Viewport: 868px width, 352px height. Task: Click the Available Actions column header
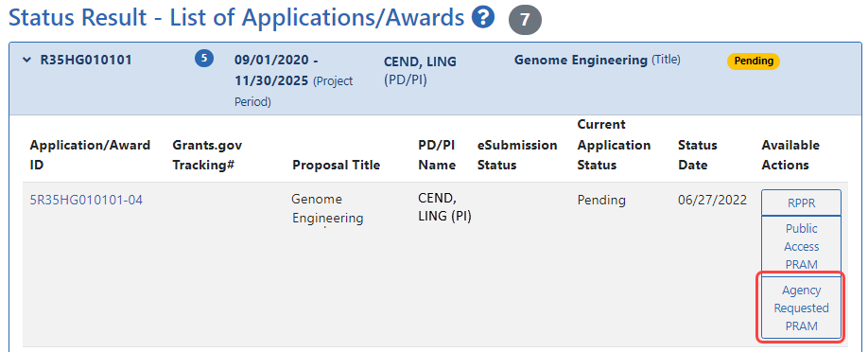click(790, 154)
